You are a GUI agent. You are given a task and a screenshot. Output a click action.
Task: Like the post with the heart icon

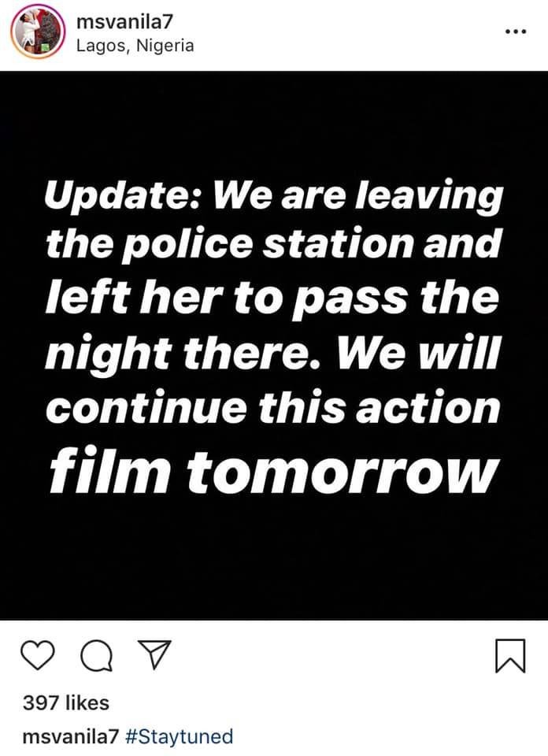(x=38, y=656)
